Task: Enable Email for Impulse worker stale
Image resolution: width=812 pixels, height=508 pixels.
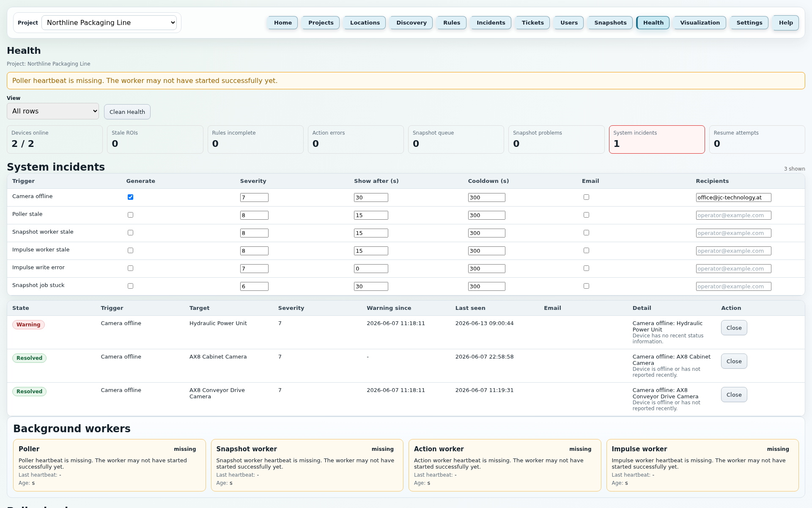Action: pyautogui.click(x=586, y=250)
